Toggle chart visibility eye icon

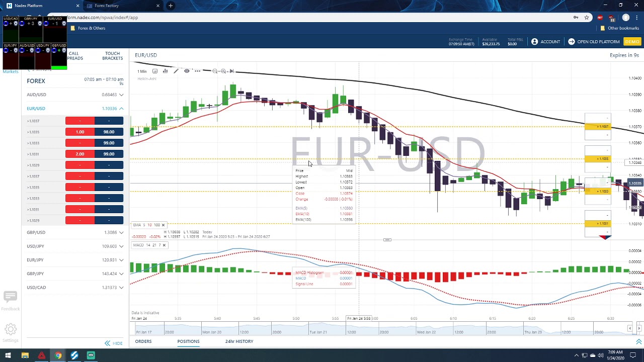187,71
